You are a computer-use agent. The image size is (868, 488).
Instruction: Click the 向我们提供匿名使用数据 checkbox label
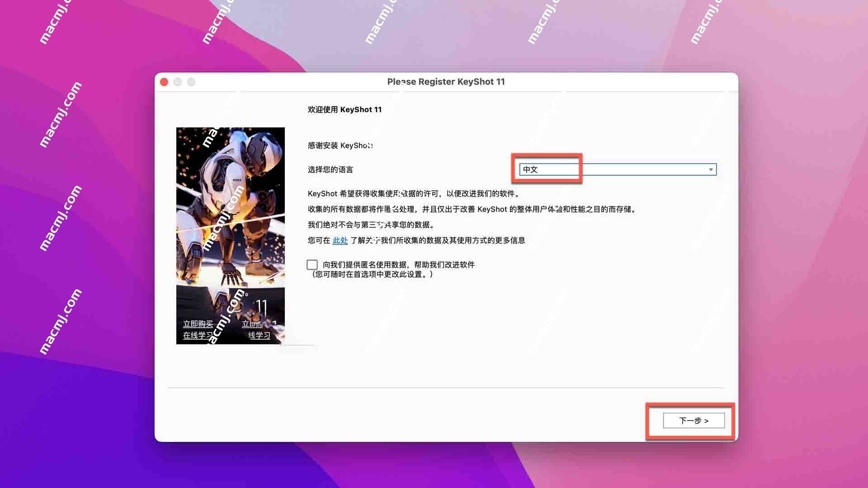399,265
